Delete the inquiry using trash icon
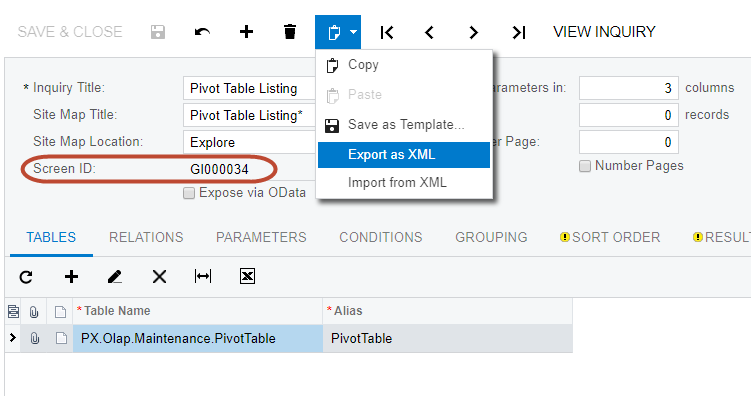This screenshot has height=396, width=751. [x=290, y=32]
